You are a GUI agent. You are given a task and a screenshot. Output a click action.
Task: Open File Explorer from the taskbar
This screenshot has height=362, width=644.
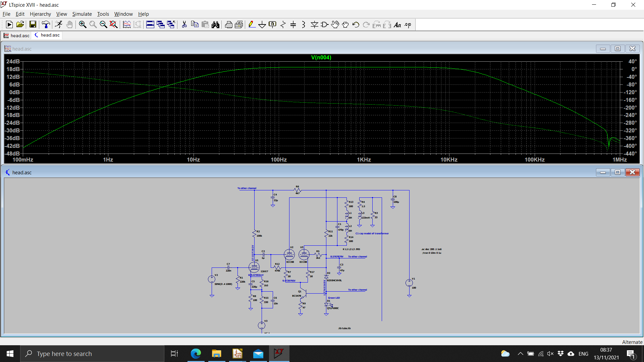click(x=217, y=354)
